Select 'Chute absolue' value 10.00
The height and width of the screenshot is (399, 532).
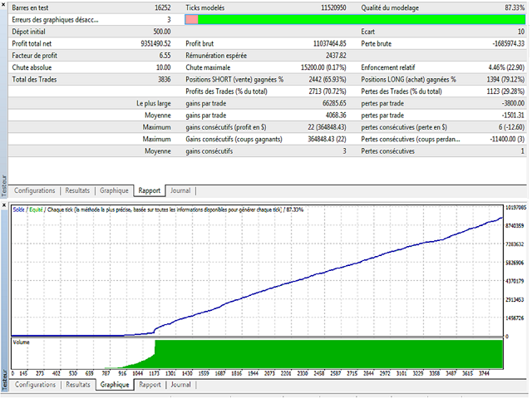coord(164,67)
